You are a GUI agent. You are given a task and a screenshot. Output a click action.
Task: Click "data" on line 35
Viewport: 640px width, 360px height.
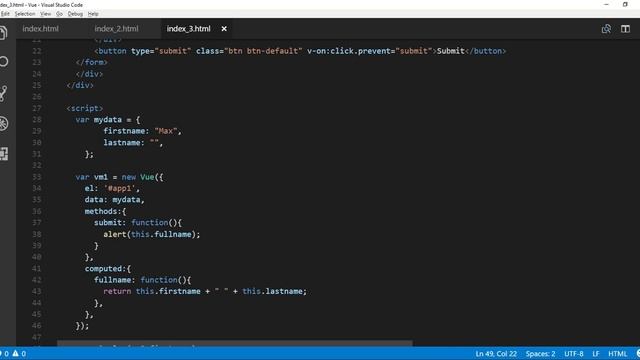(94, 200)
